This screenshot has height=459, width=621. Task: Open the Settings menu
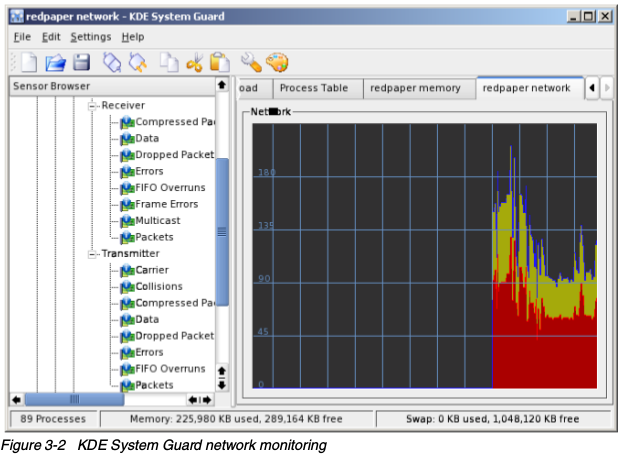pos(90,37)
